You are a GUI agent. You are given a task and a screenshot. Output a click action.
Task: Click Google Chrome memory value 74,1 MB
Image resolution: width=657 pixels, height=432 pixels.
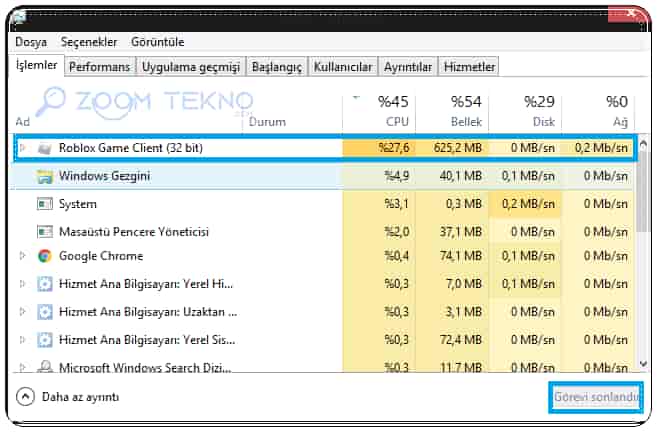pyautogui.click(x=460, y=256)
